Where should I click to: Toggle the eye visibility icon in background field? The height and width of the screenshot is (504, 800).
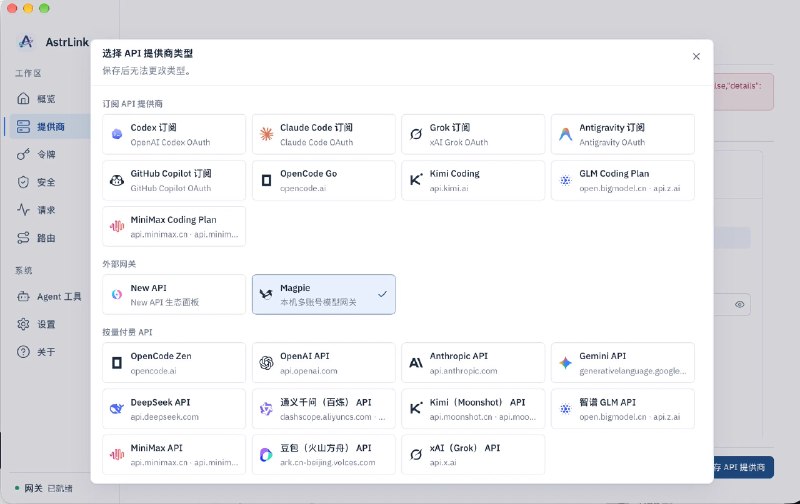click(x=739, y=305)
